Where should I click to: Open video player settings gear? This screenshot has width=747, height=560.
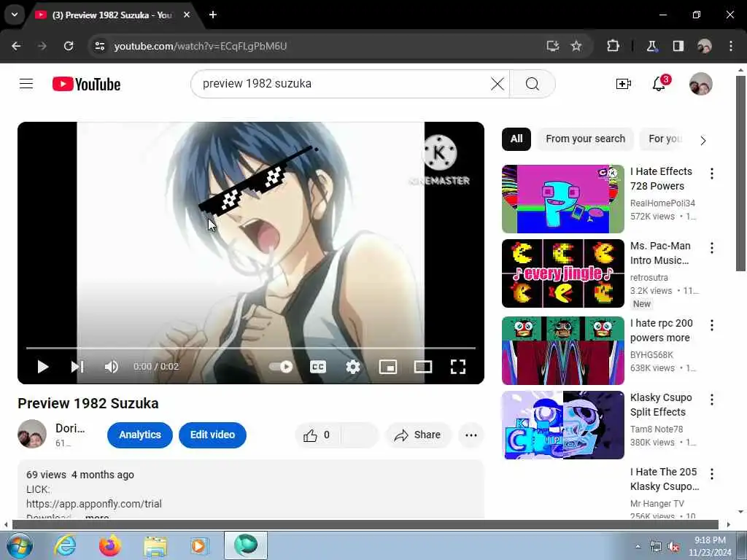point(353,367)
